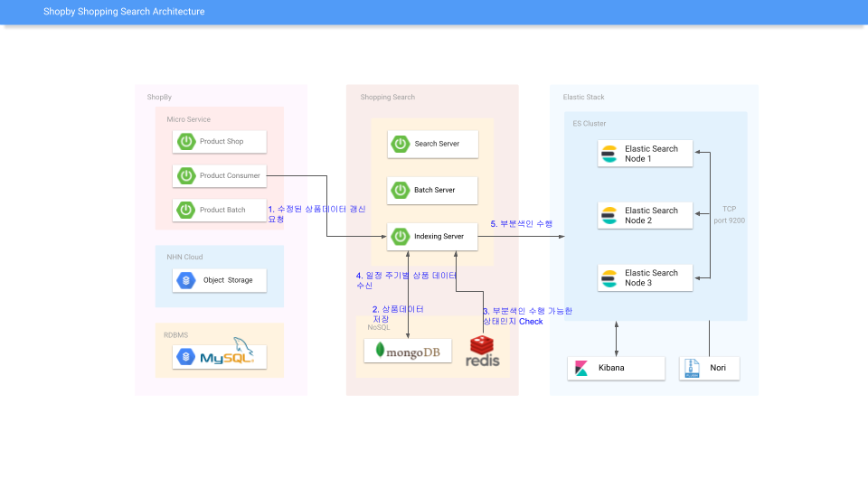Click the Indexing Server Spring icon
The height and width of the screenshot is (488, 868).
click(x=401, y=237)
